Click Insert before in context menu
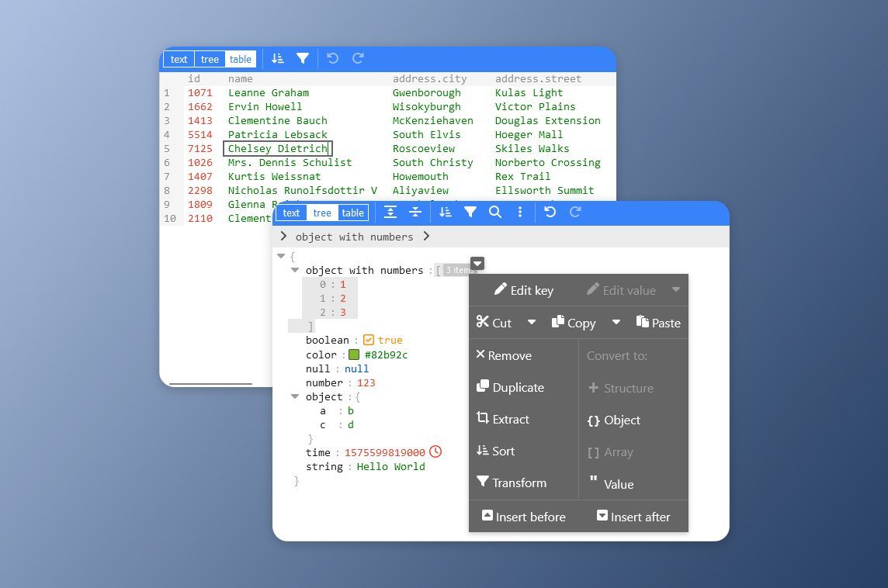 point(523,516)
